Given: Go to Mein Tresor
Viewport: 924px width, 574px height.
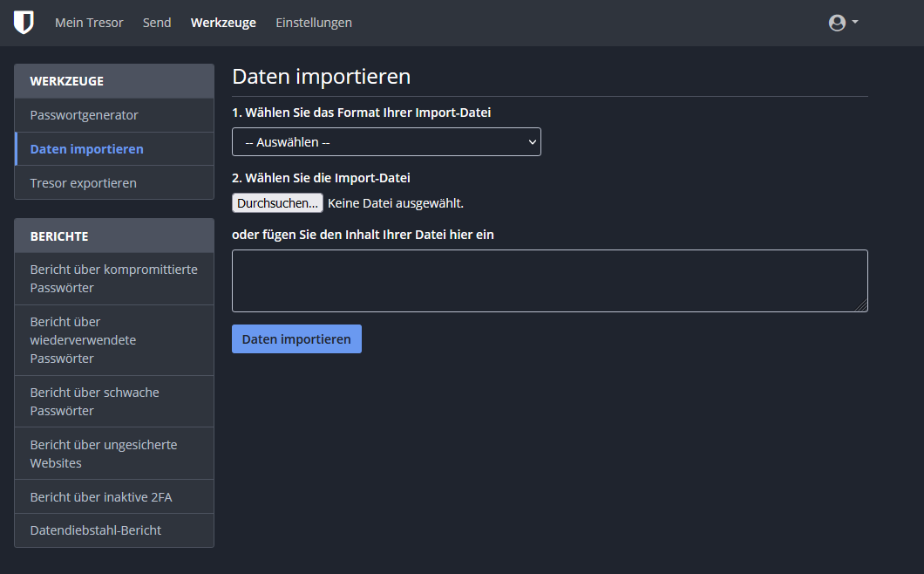Looking at the screenshot, I should coord(89,23).
